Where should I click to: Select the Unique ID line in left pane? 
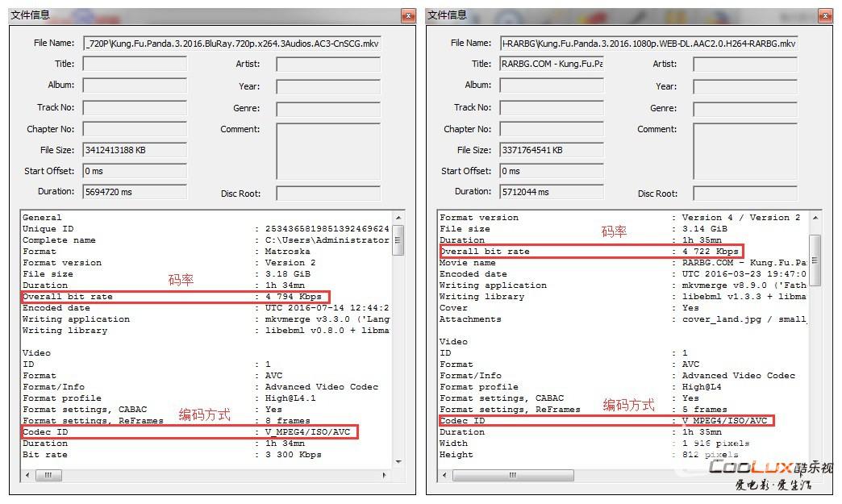click(x=206, y=229)
